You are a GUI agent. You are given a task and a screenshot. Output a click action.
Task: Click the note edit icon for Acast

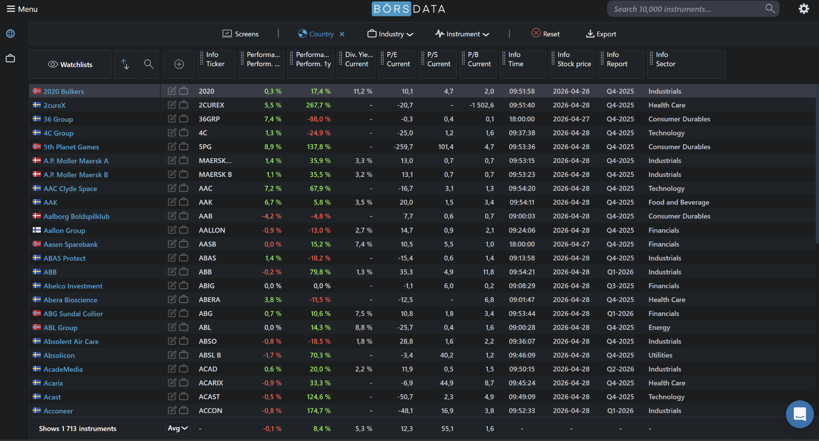[172, 397]
